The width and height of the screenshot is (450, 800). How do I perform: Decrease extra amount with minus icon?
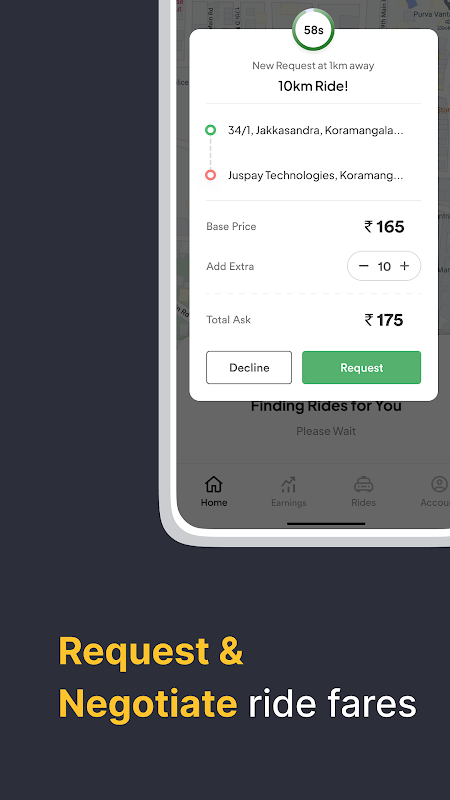(x=363, y=266)
